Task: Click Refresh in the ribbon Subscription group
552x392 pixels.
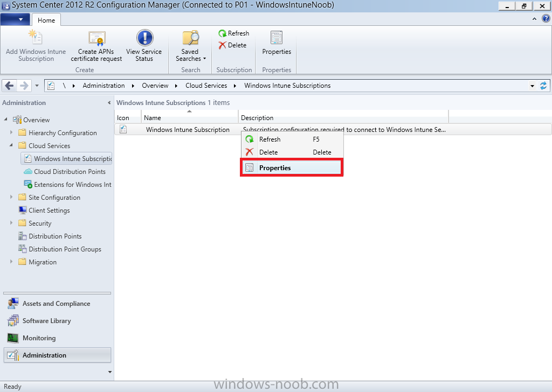Action: coord(234,33)
